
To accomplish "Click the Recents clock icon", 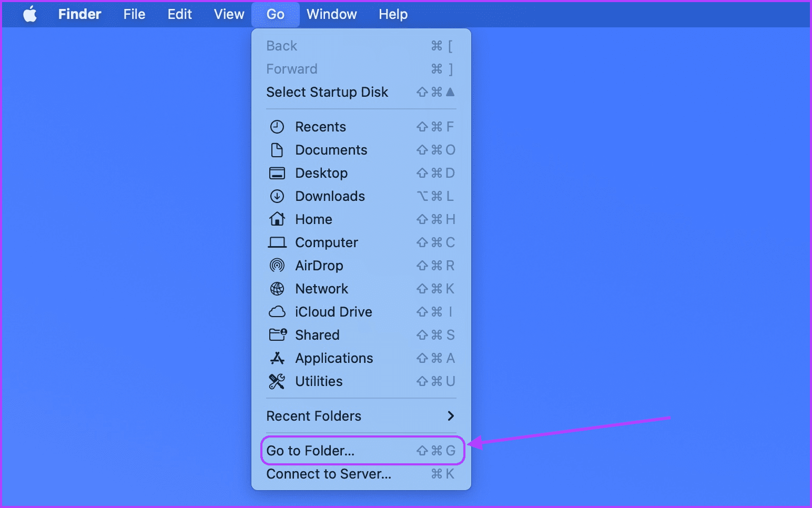I will 277,127.
